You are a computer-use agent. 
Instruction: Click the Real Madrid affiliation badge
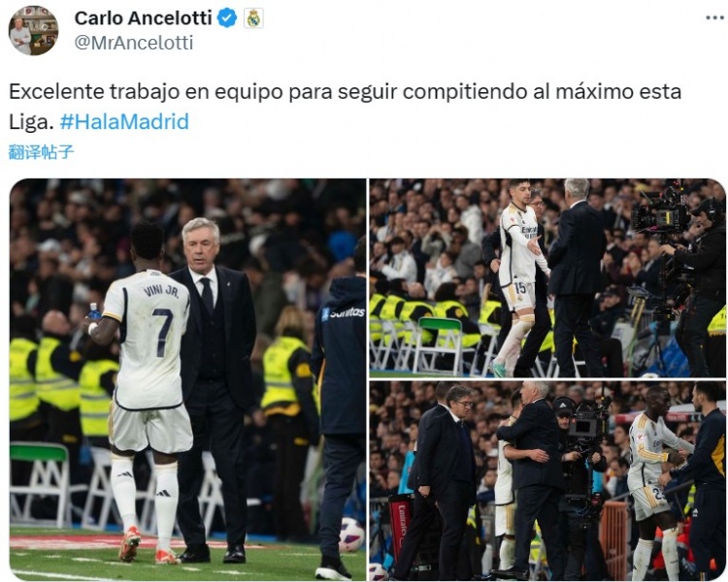[253, 18]
